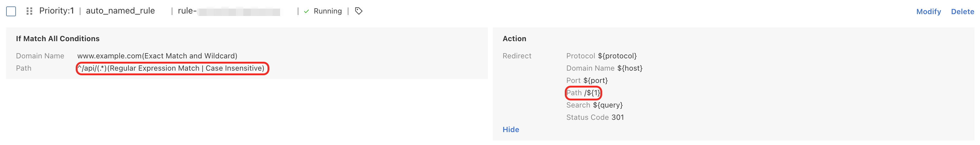Click the rule ID starting with rule-
This screenshot has height=145, width=980.
click(229, 11)
